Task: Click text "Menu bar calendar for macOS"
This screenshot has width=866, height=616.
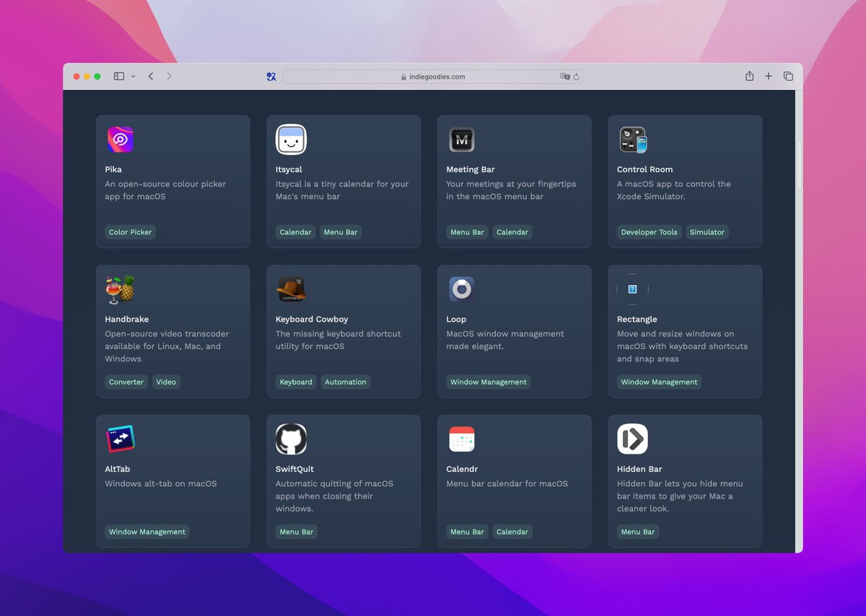Action: point(507,484)
